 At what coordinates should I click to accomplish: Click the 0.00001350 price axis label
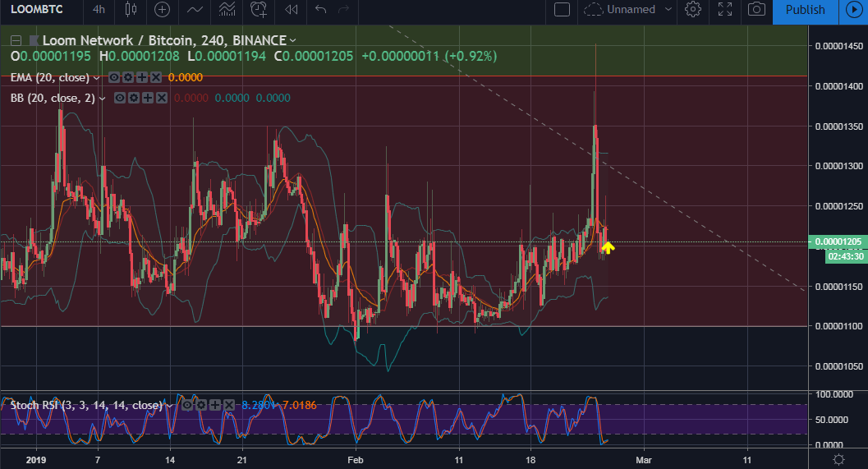[x=838, y=126]
